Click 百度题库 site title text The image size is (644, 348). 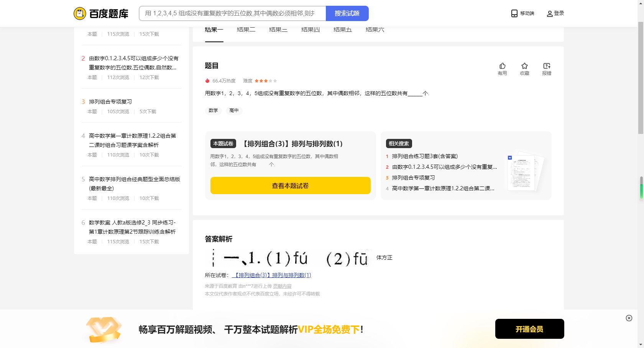[x=109, y=14]
